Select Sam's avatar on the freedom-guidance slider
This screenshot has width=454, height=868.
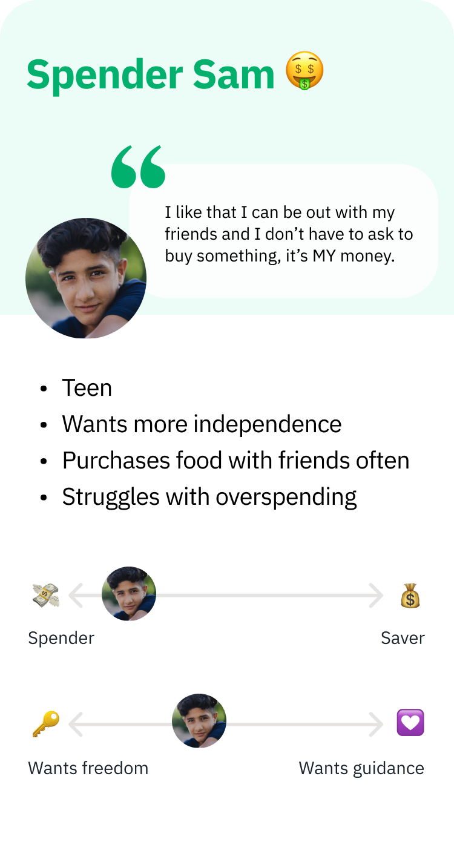click(199, 721)
